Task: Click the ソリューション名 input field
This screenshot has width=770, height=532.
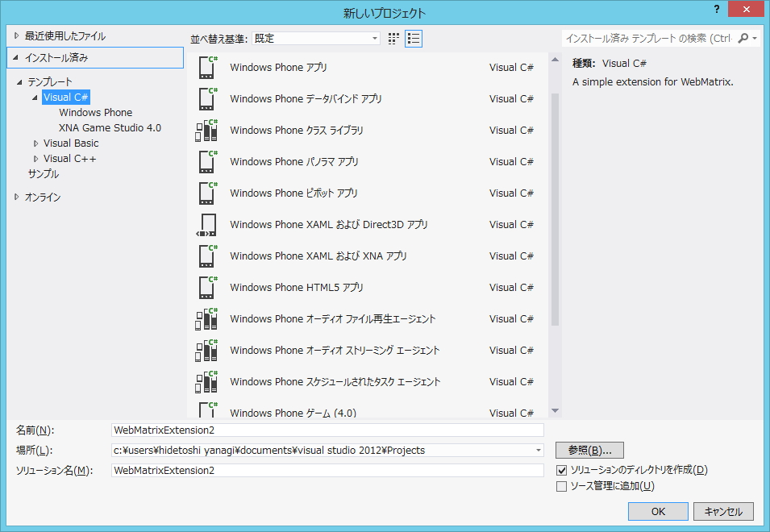Action: (x=327, y=470)
